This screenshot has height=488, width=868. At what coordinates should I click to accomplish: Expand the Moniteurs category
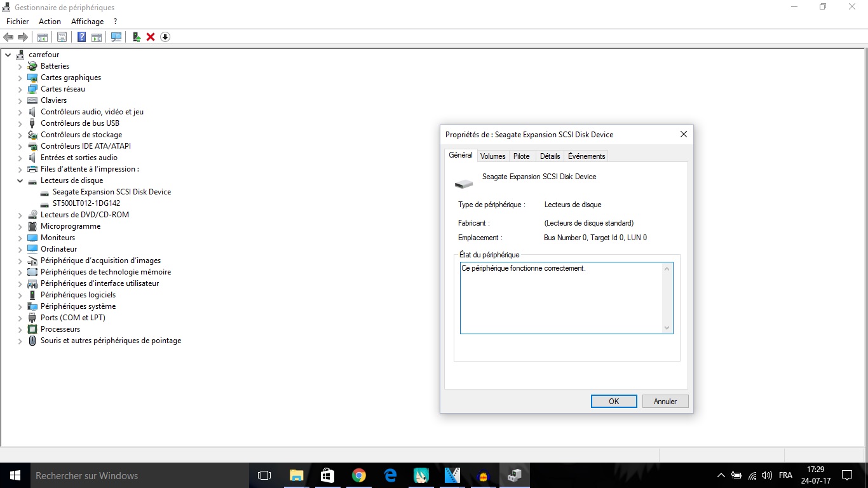[x=20, y=238]
